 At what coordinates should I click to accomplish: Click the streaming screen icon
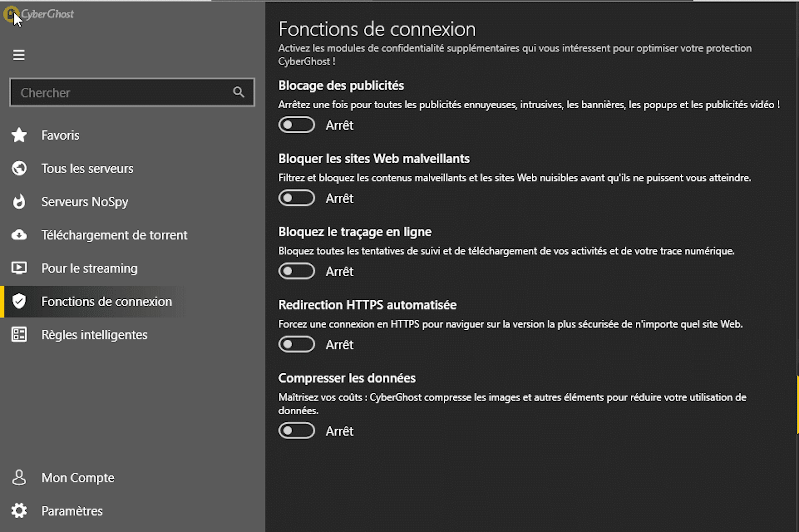19,268
